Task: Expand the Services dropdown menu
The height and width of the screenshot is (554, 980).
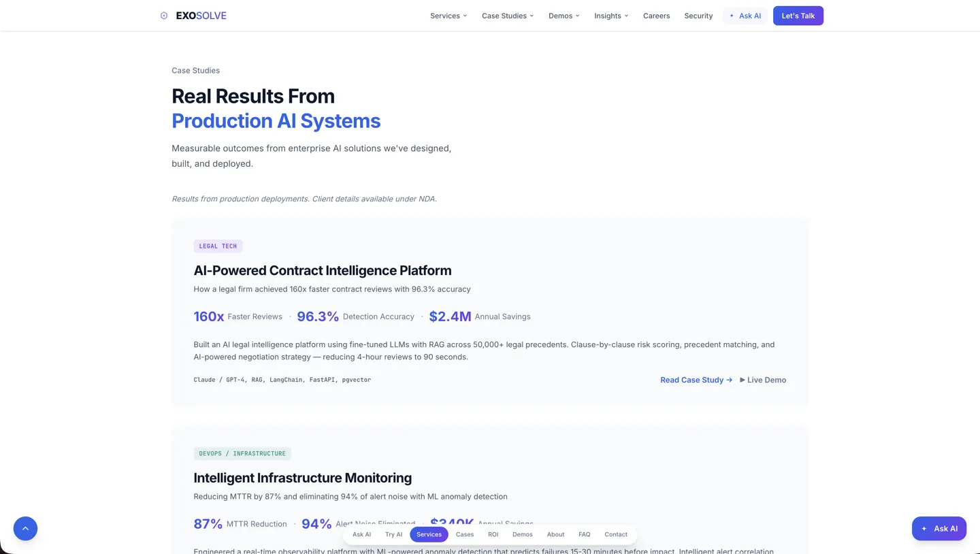Action: click(x=448, y=16)
